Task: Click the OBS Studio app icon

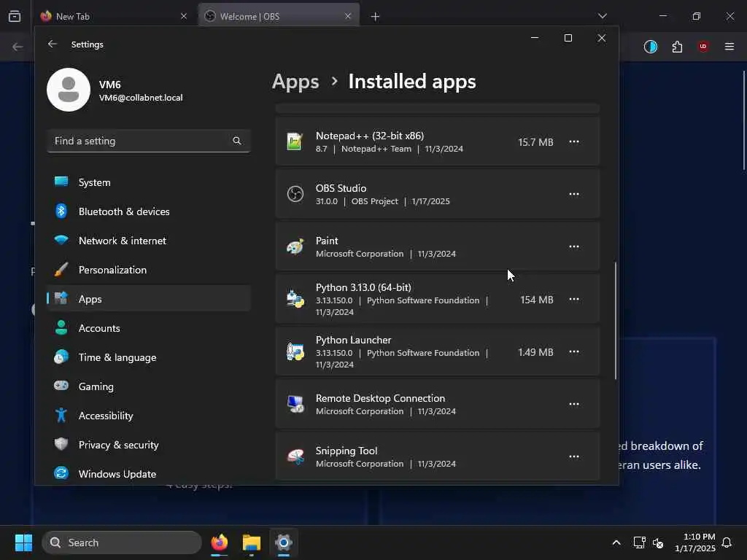Action: point(295,194)
